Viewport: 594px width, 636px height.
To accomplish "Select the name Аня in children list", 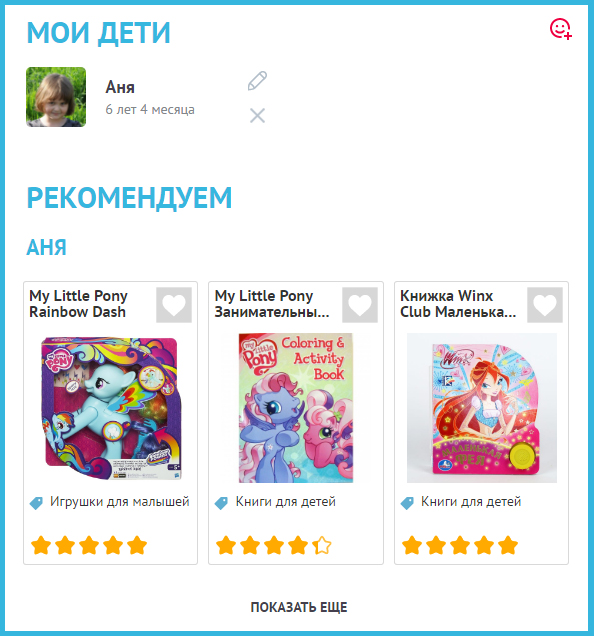I will 120,87.
